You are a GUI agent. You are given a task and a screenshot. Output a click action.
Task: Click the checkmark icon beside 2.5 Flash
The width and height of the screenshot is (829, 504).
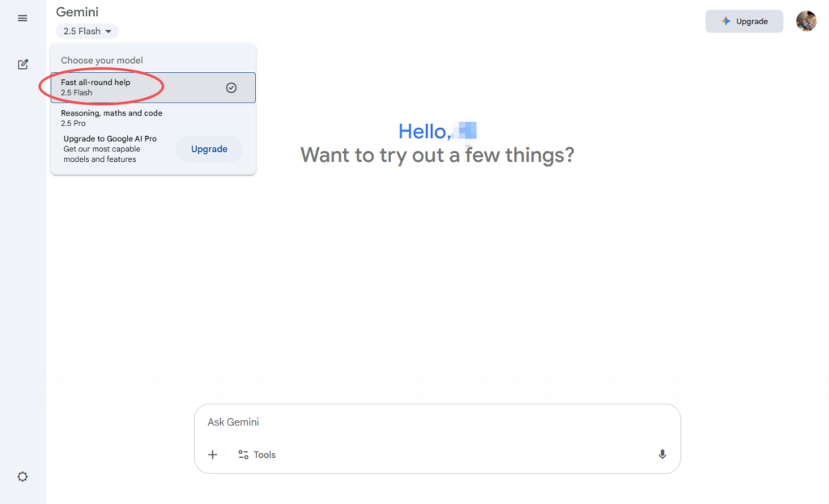(x=231, y=87)
